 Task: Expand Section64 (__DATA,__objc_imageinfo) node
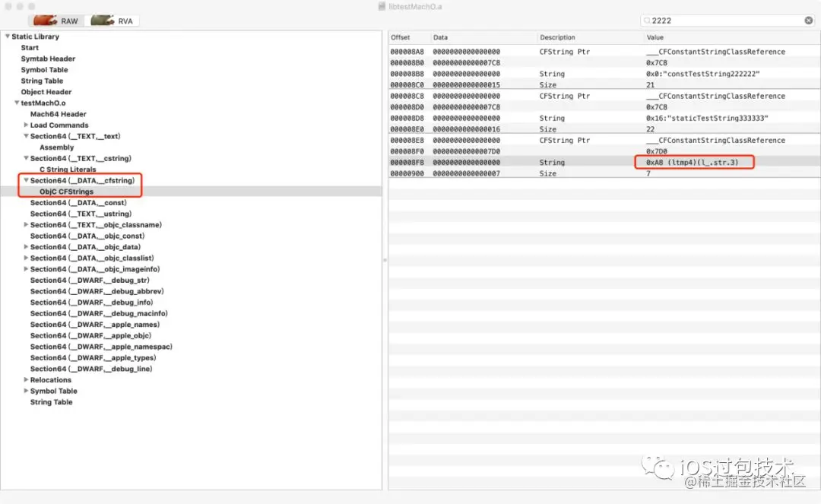26,268
